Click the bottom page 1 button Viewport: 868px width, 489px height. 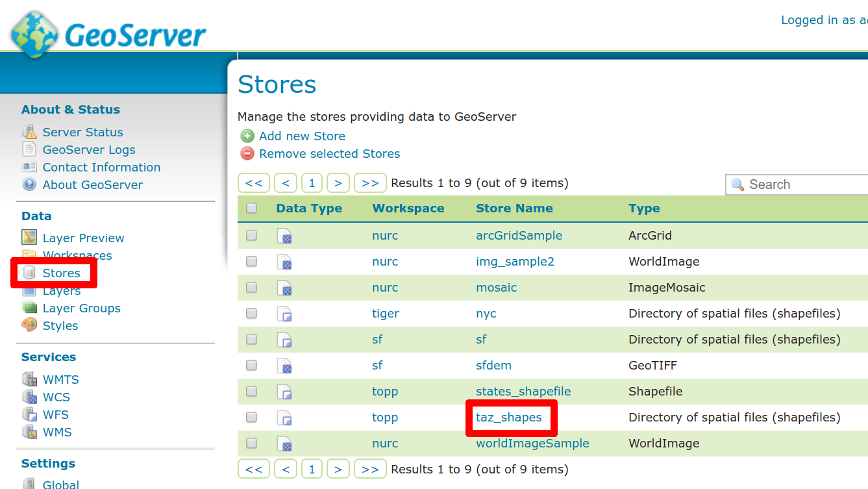click(x=312, y=469)
